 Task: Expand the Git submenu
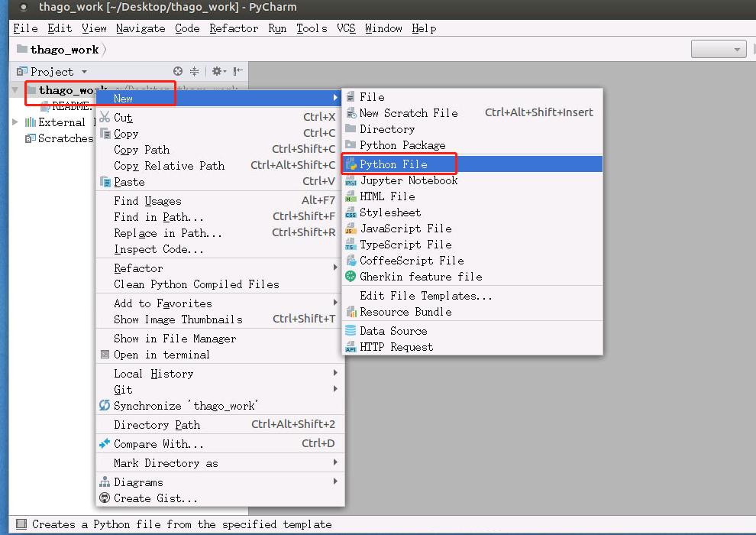(x=221, y=389)
